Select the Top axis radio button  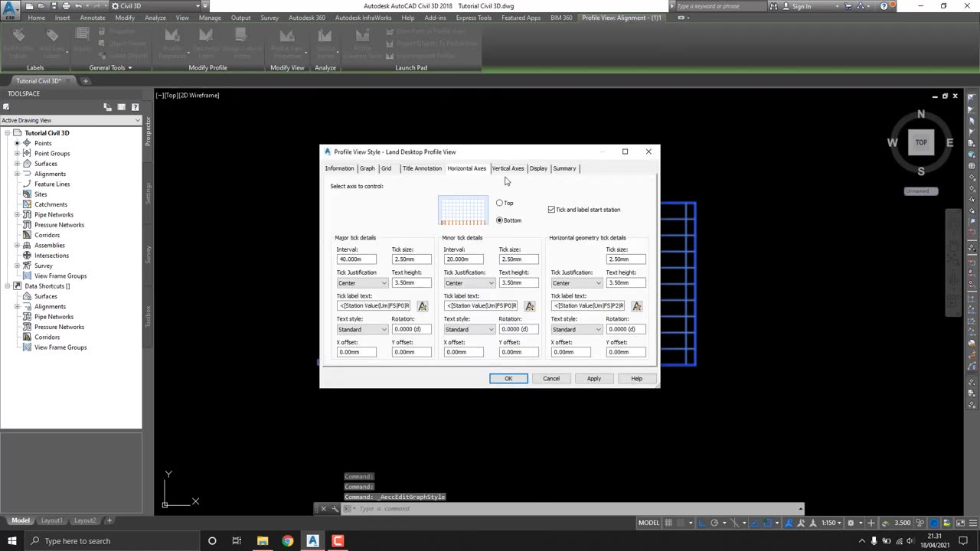[499, 203]
